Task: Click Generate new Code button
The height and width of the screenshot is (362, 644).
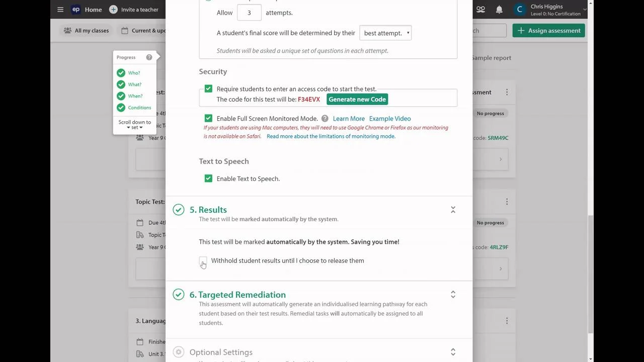Action: point(357,100)
